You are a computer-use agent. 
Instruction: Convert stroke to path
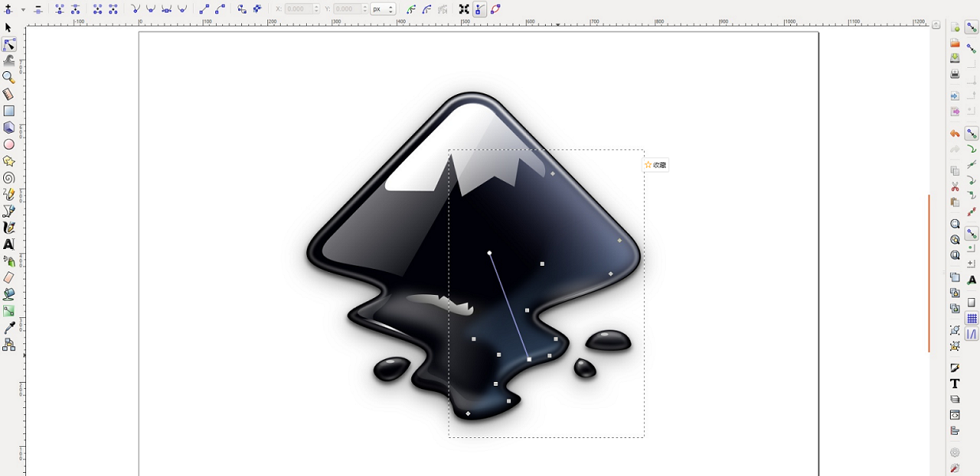pos(257,9)
